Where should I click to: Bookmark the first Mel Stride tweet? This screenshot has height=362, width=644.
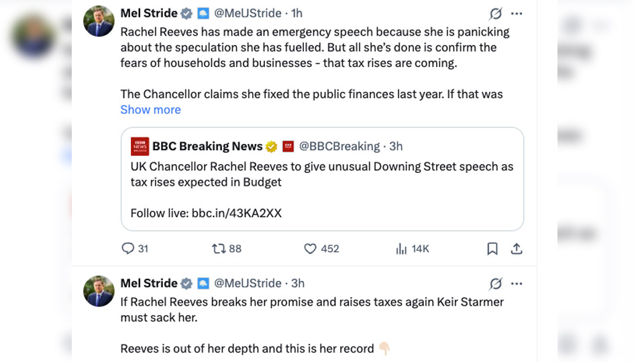(x=492, y=249)
